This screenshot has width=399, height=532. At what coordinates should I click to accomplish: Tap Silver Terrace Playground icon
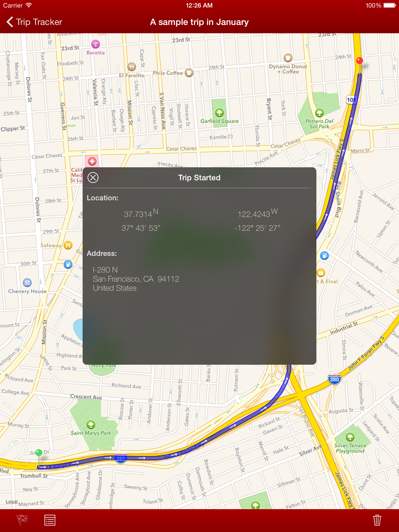pyautogui.click(x=350, y=437)
